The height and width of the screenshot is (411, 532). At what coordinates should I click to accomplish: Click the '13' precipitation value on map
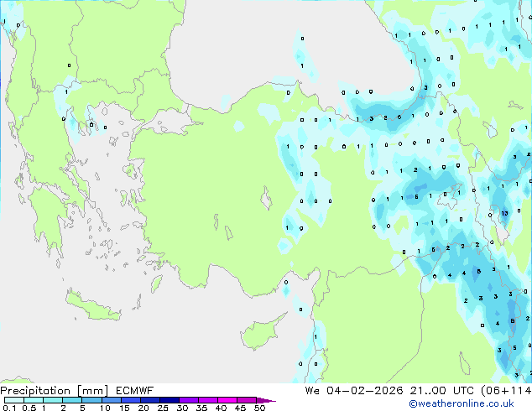point(504,213)
